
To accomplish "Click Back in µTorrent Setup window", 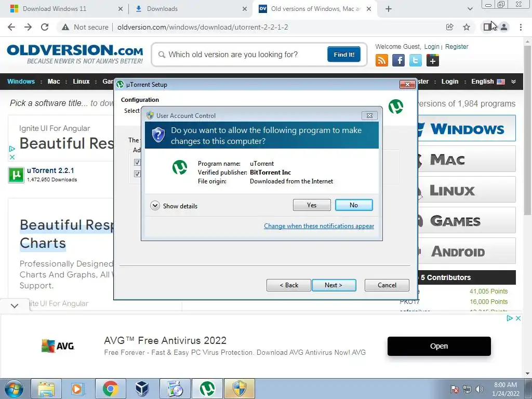I will 289,285.
